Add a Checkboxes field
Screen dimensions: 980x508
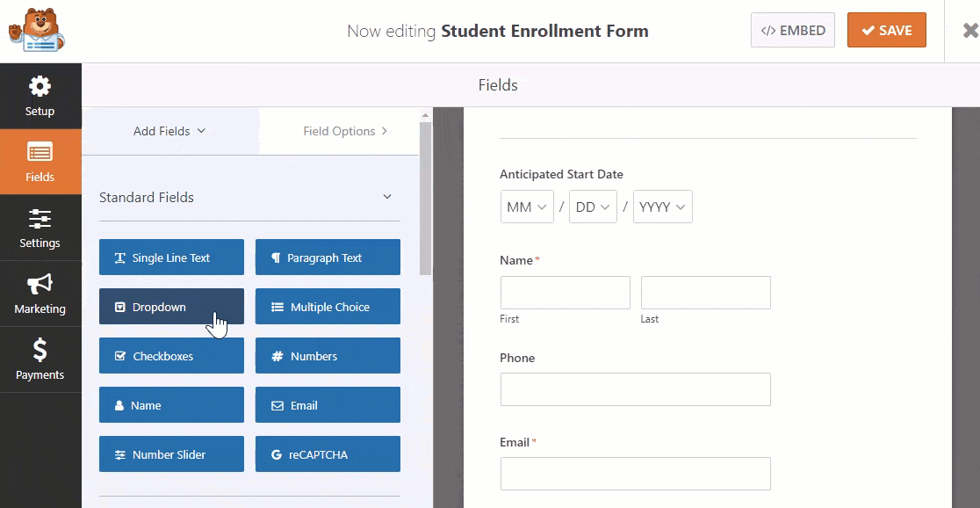pyautogui.click(x=171, y=356)
